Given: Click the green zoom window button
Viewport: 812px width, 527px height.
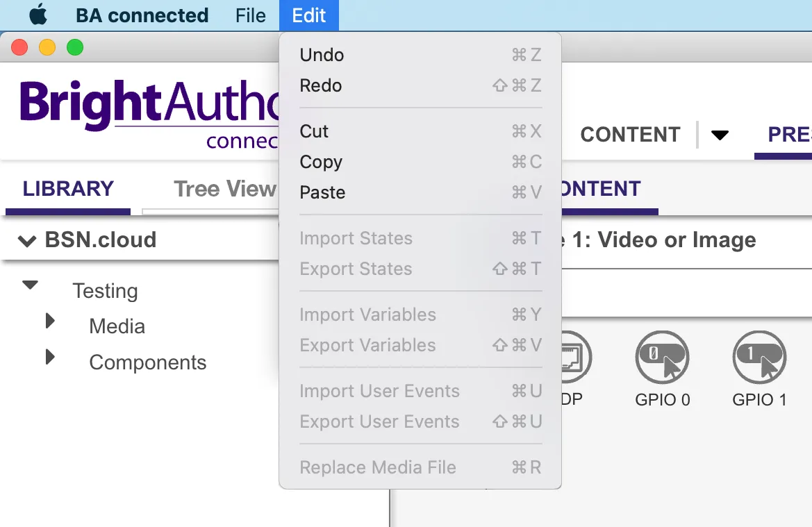Looking at the screenshot, I should click(x=75, y=47).
